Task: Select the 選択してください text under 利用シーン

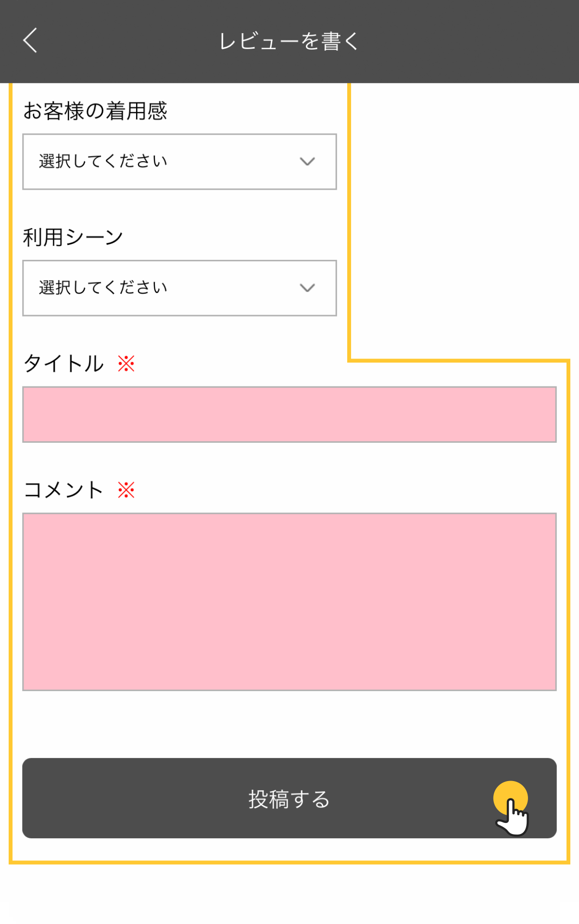Action: pos(103,288)
